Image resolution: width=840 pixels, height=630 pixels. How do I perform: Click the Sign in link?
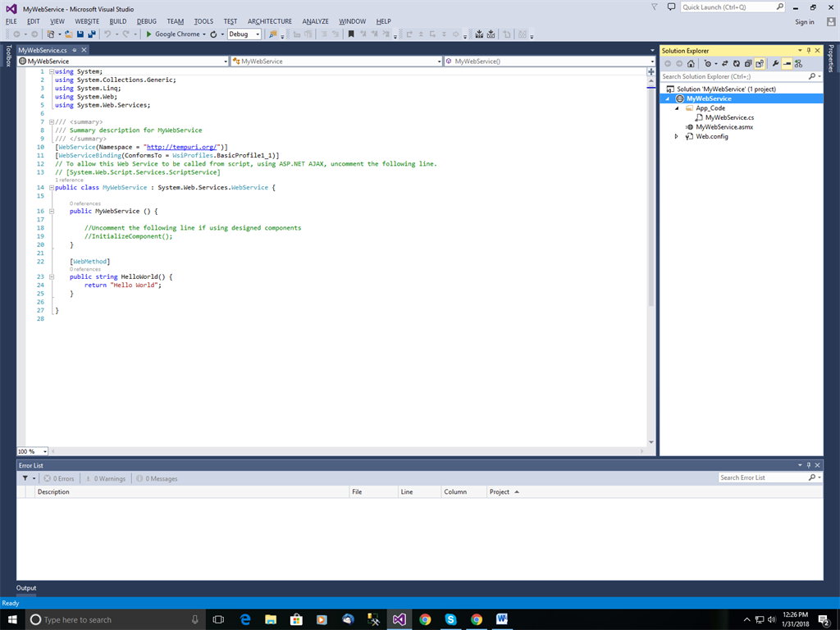(x=804, y=22)
